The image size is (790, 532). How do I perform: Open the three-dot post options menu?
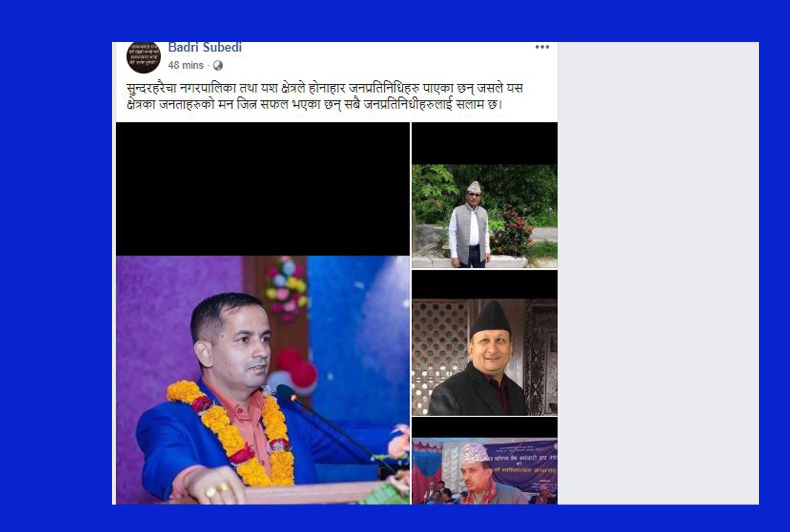(x=542, y=47)
